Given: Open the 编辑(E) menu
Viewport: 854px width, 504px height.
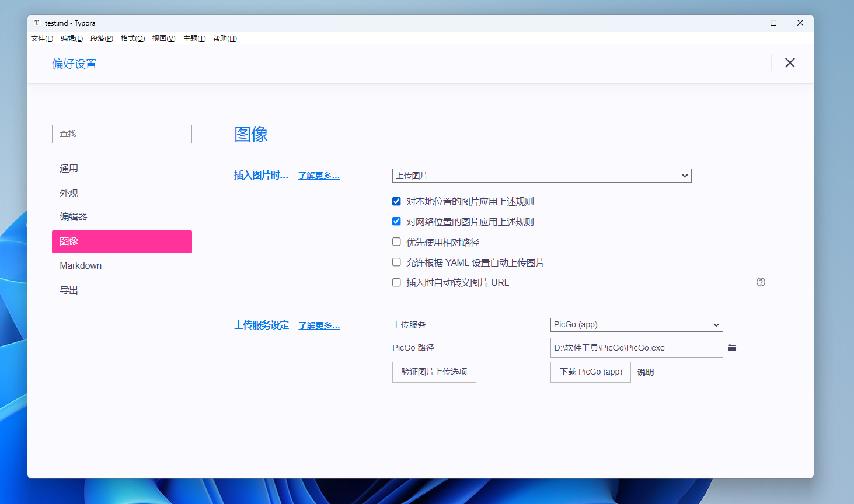Looking at the screenshot, I should coord(72,38).
